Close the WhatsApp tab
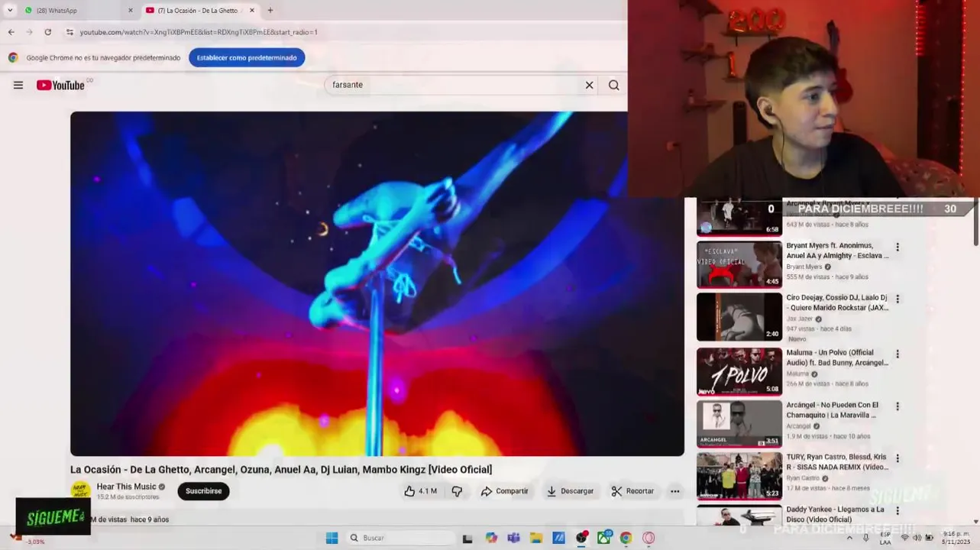The width and height of the screenshot is (980, 550). pyautogui.click(x=130, y=11)
